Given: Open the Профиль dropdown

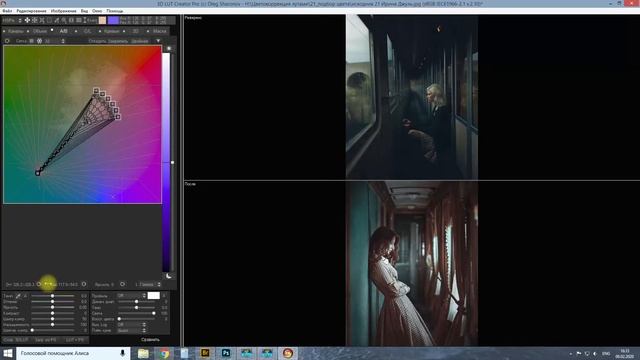Looking at the screenshot, I should pyautogui.click(x=131, y=296).
